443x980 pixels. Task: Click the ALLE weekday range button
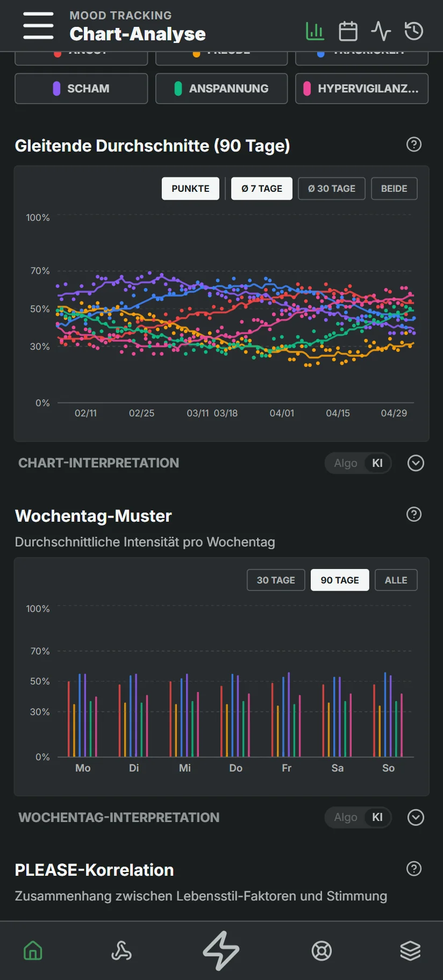[x=396, y=580]
